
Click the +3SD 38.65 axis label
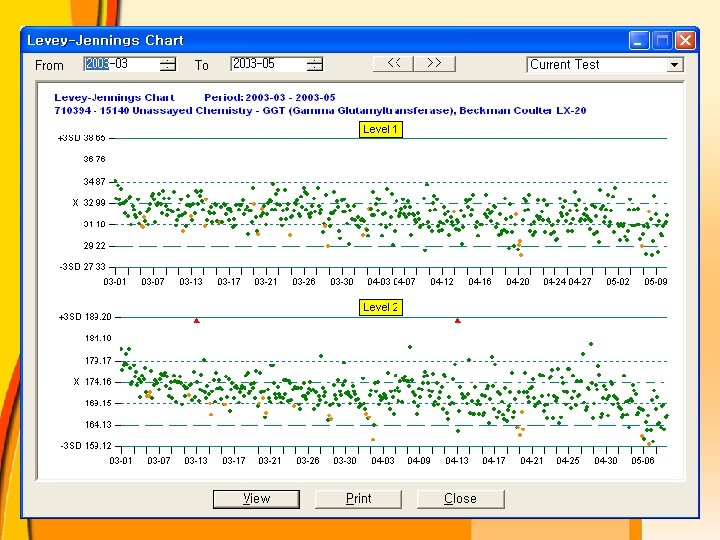tap(82, 138)
